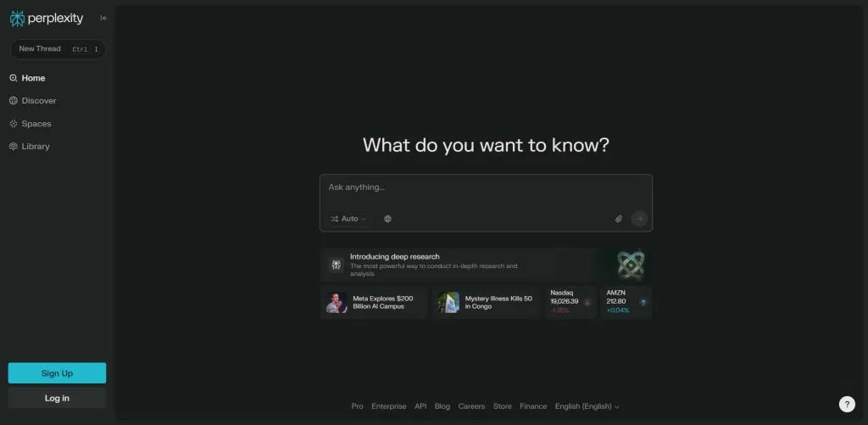The height and width of the screenshot is (425, 868).
Task: Go to Spaces in sidebar
Action: (x=31, y=124)
